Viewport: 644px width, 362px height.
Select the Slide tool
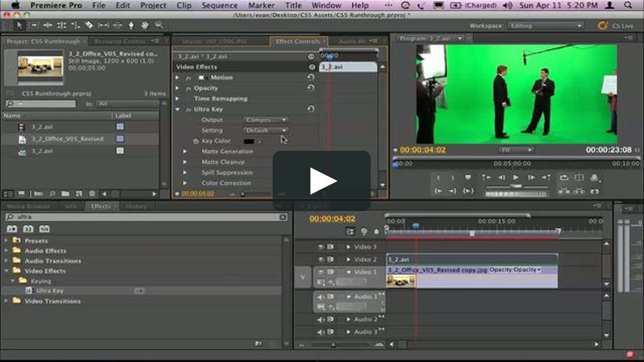[117, 25]
